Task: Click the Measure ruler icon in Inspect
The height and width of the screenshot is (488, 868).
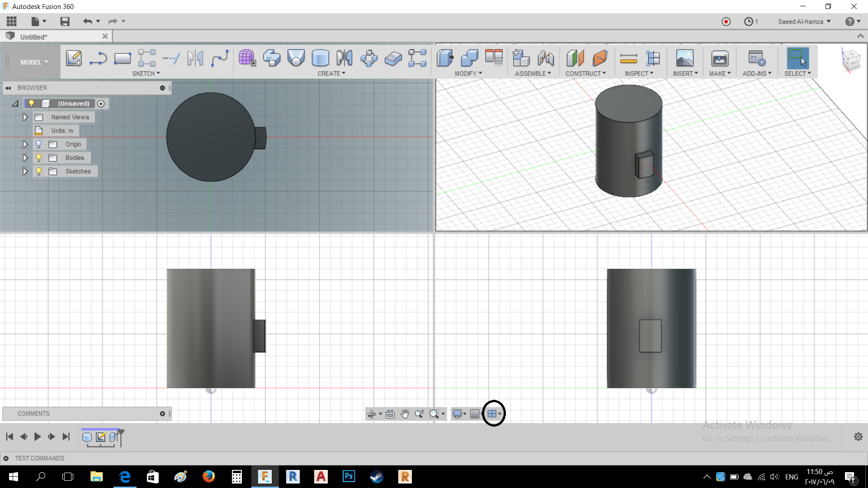Action: [x=628, y=58]
